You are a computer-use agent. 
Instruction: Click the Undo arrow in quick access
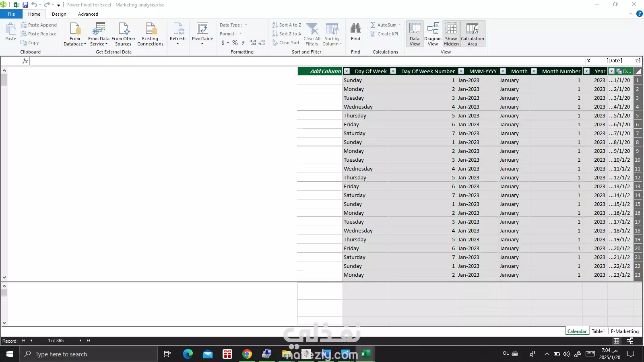[34, 5]
